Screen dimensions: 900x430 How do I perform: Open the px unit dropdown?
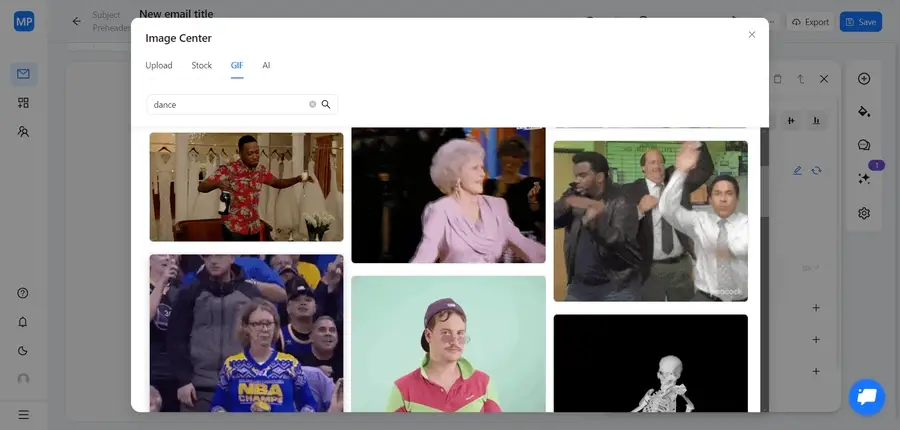tap(810, 268)
